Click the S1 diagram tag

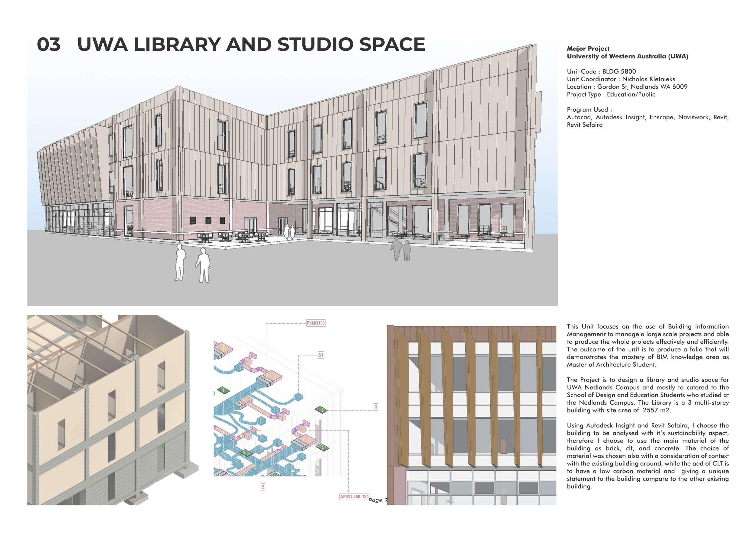(x=321, y=355)
